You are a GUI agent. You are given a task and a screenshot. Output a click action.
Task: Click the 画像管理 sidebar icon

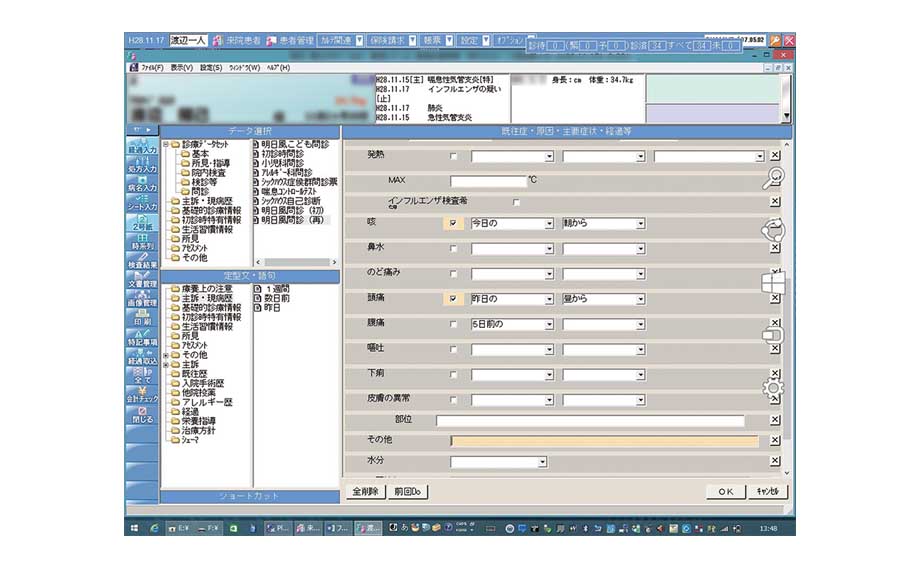[x=142, y=299]
